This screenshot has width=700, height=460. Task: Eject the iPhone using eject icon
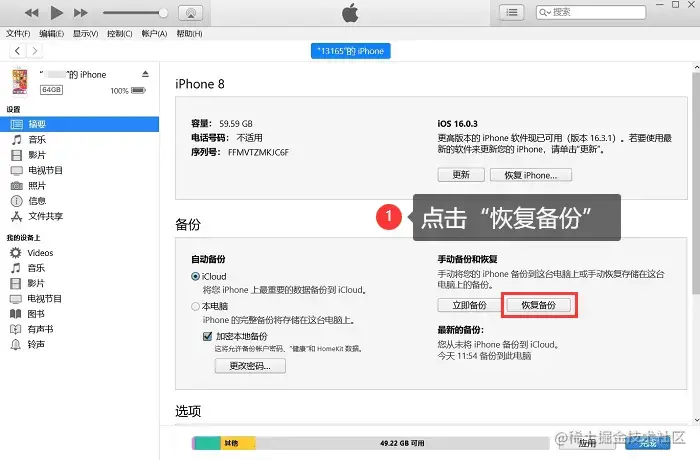145,74
